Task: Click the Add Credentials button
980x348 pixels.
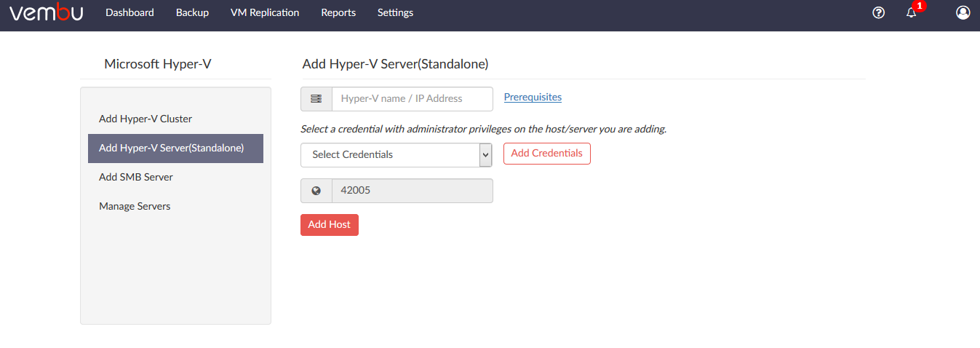Action: (x=546, y=154)
